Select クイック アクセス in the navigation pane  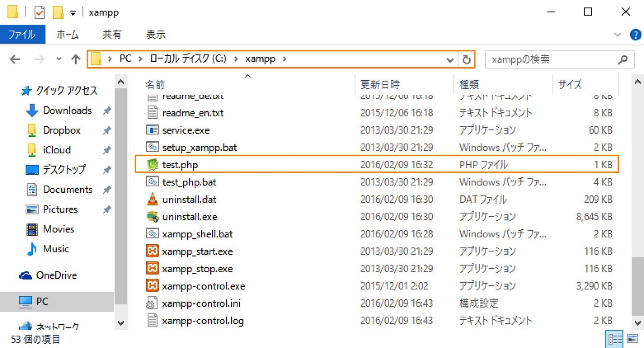[x=67, y=91]
